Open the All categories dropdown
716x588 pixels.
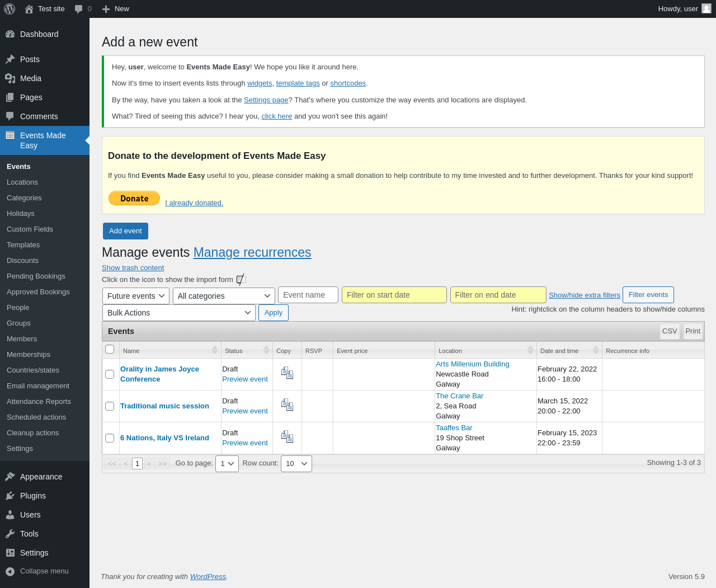click(x=224, y=296)
